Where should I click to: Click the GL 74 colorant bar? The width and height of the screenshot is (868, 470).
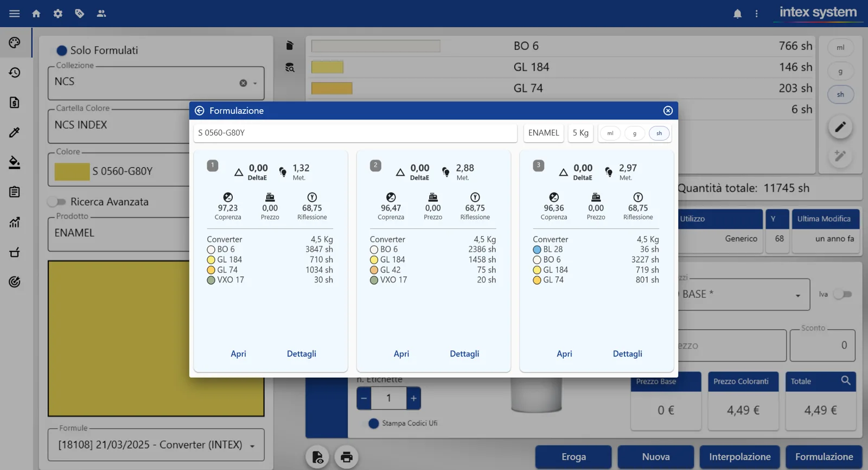pos(332,88)
